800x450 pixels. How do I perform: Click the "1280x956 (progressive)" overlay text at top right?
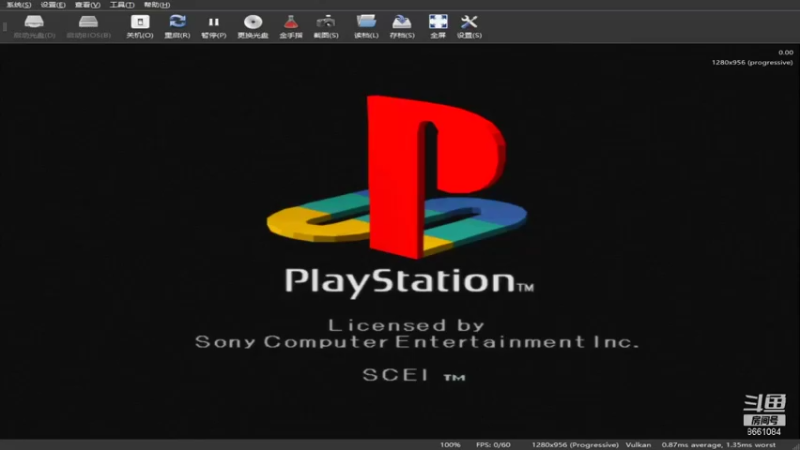[x=752, y=62]
